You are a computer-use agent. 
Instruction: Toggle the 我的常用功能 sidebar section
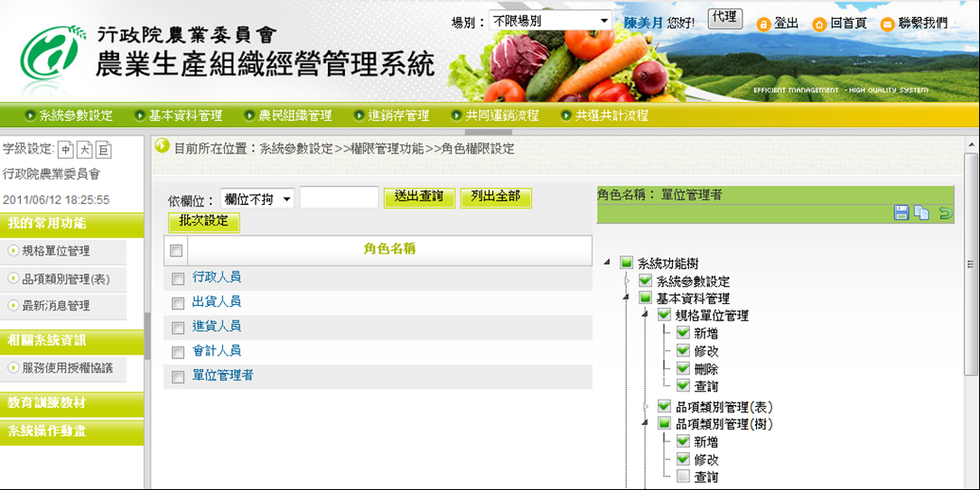pyautogui.click(x=72, y=224)
